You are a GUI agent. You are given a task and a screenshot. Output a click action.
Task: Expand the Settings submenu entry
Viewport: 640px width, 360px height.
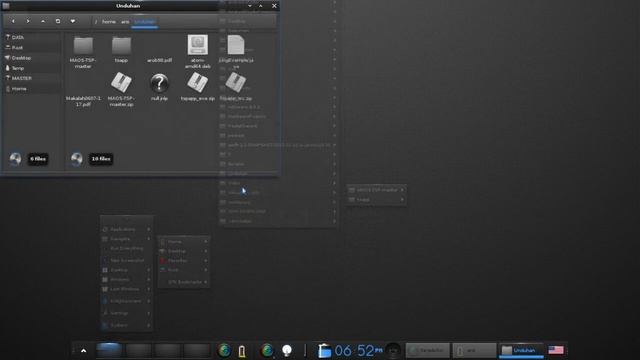coord(127,313)
